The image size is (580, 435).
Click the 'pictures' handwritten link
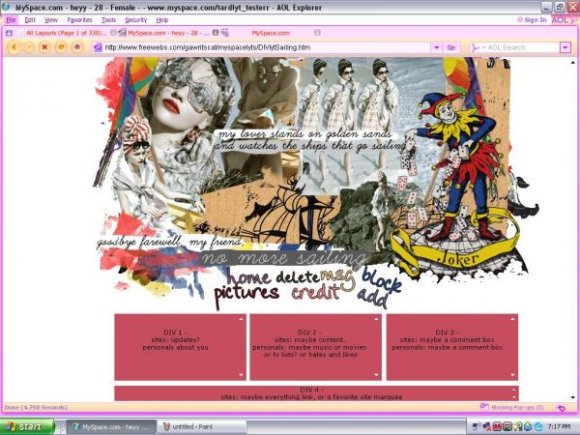coord(247,294)
